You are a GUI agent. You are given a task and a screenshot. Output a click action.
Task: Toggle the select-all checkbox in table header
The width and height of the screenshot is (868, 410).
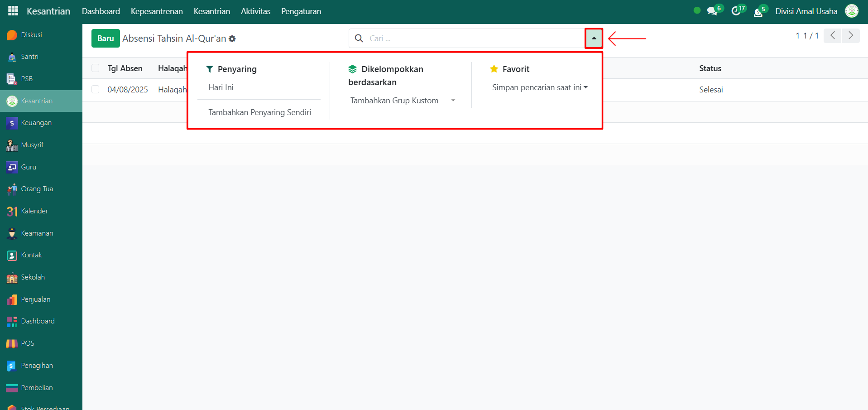pos(96,68)
